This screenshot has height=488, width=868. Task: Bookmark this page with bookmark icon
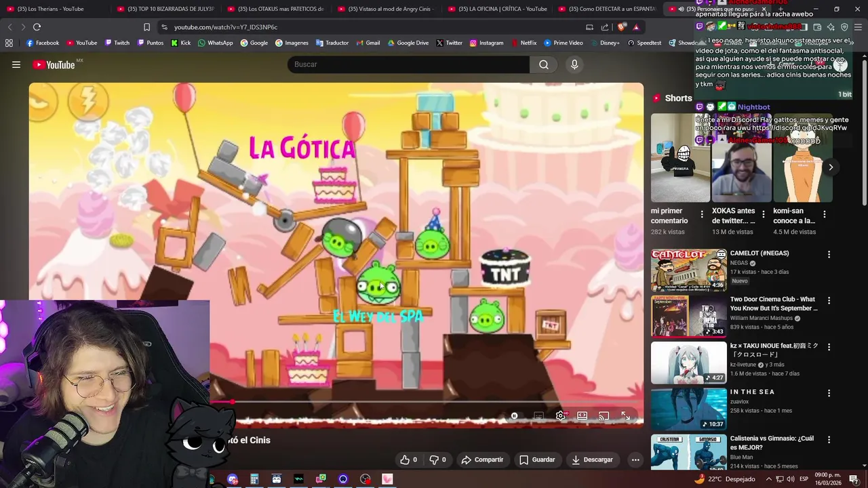[146, 27]
